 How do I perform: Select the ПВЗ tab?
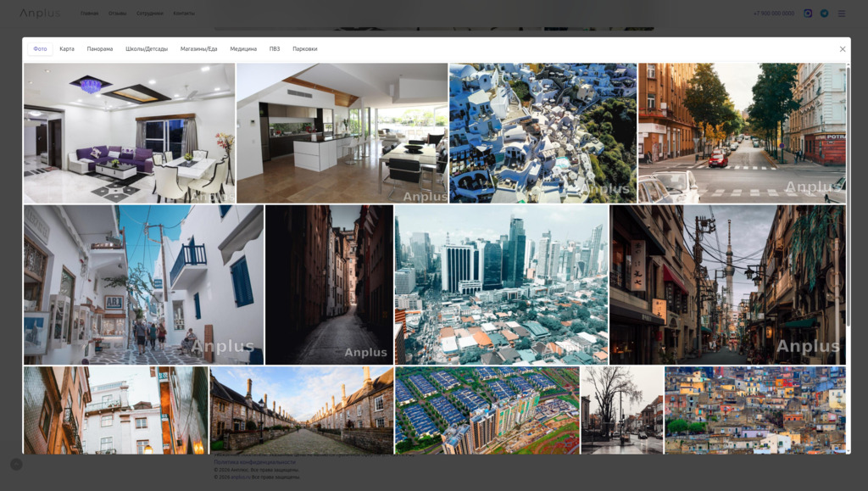(275, 49)
